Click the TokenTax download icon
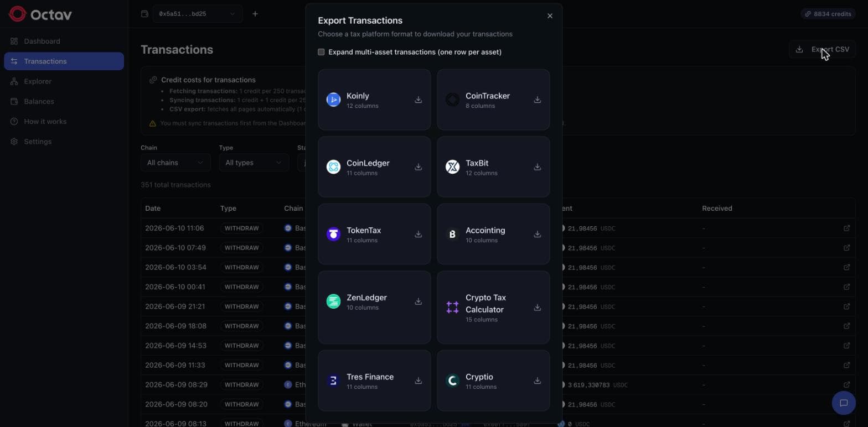Viewport: 868px width, 427px height. 418,234
